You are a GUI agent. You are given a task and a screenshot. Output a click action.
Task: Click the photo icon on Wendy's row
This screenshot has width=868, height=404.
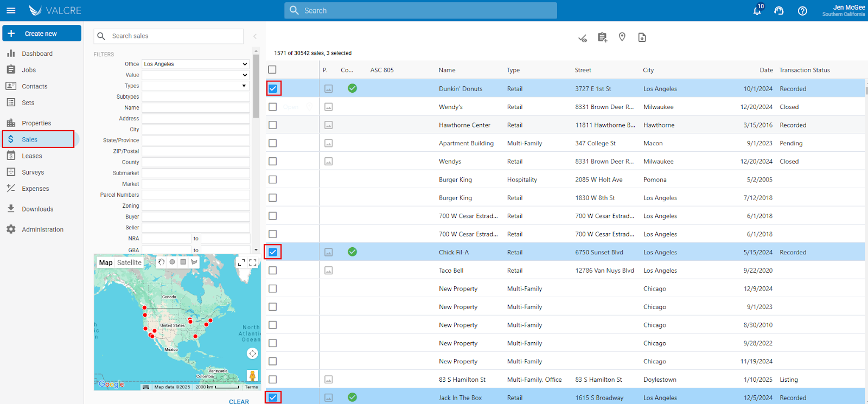(328, 107)
